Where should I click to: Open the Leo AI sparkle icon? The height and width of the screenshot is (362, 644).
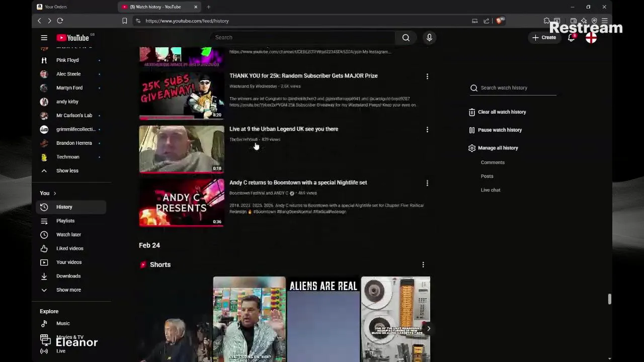pyautogui.click(x=584, y=21)
